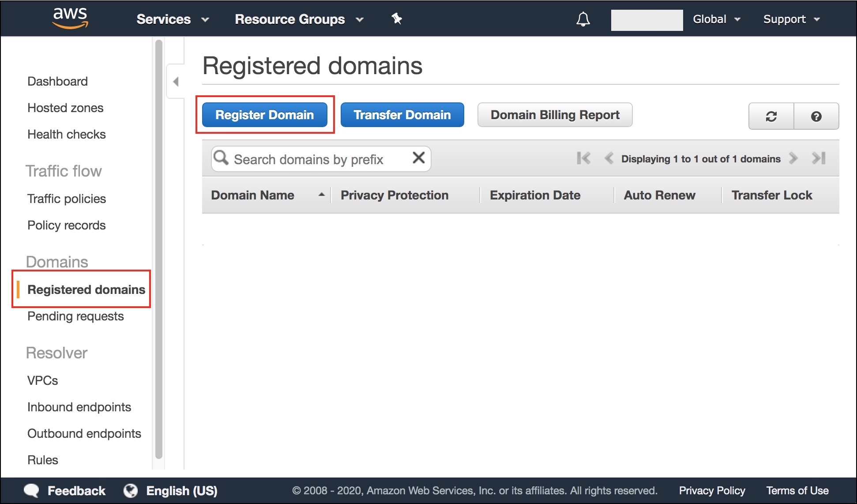The image size is (857, 504).
Task: Sort by Privacy Protection column header
Action: [x=395, y=195]
